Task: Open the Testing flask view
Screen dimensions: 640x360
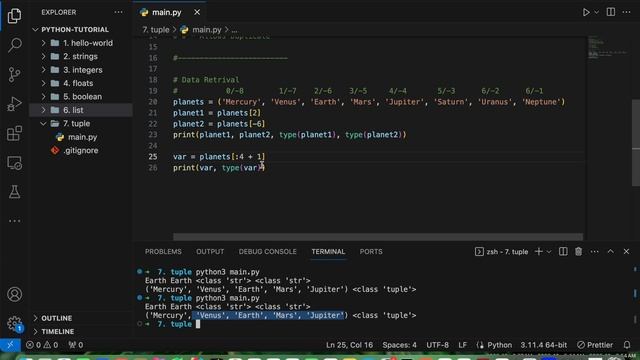Action: tap(15, 192)
